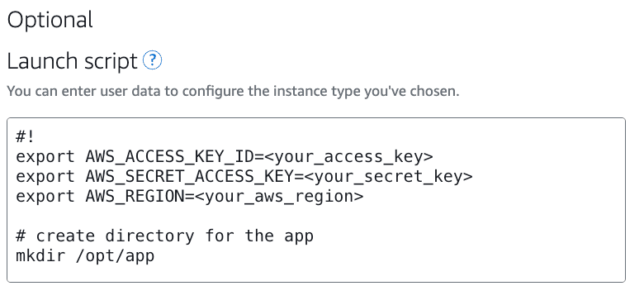The width and height of the screenshot is (644, 305).
Task: Click the word 'directory' in the comment
Action: point(150,236)
